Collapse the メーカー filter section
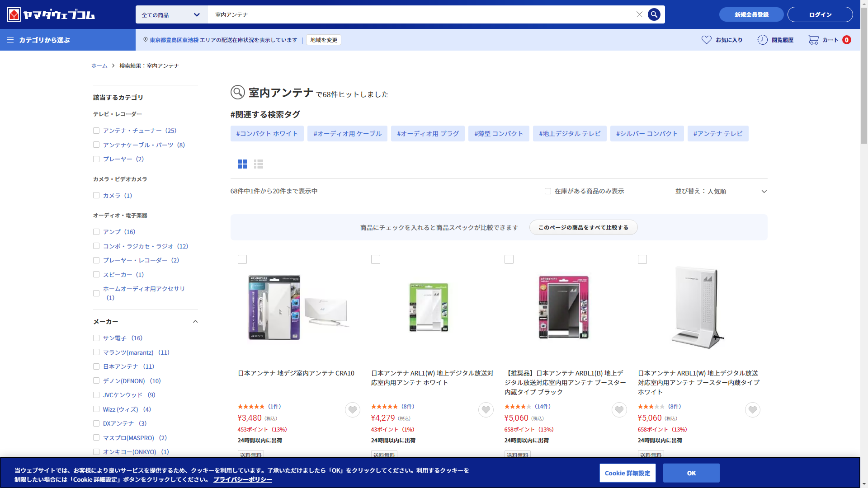The width and height of the screenshot is (868, 488). pyautogui.click(x=195, y=322)
